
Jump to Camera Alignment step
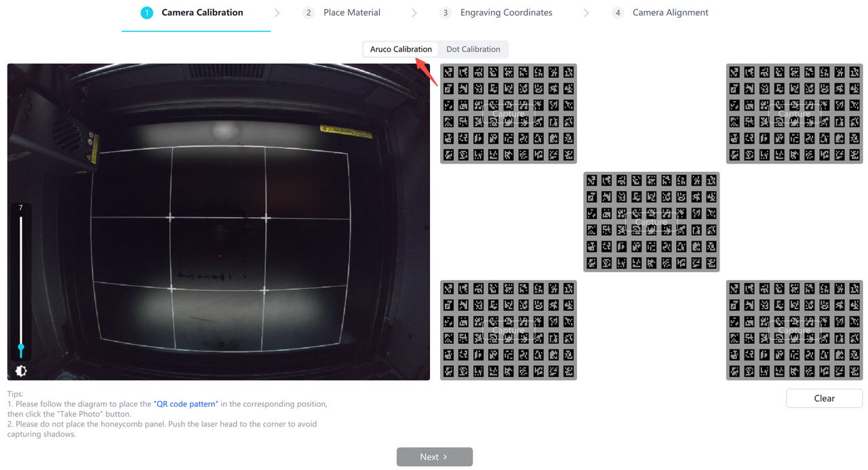click(670, 13)
